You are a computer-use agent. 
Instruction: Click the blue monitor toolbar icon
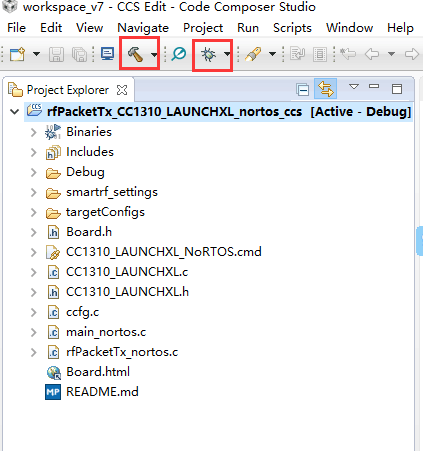[107, 54]
